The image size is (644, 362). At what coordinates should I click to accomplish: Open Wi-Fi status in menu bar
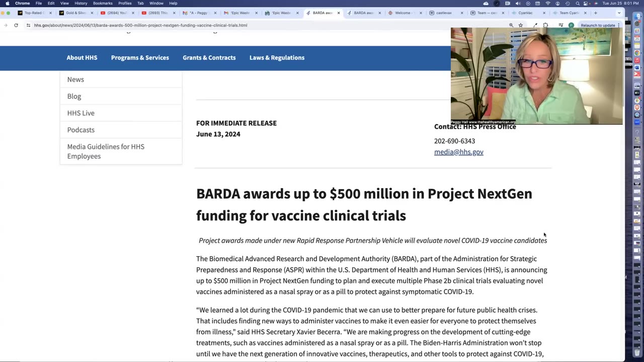point(548,3)
